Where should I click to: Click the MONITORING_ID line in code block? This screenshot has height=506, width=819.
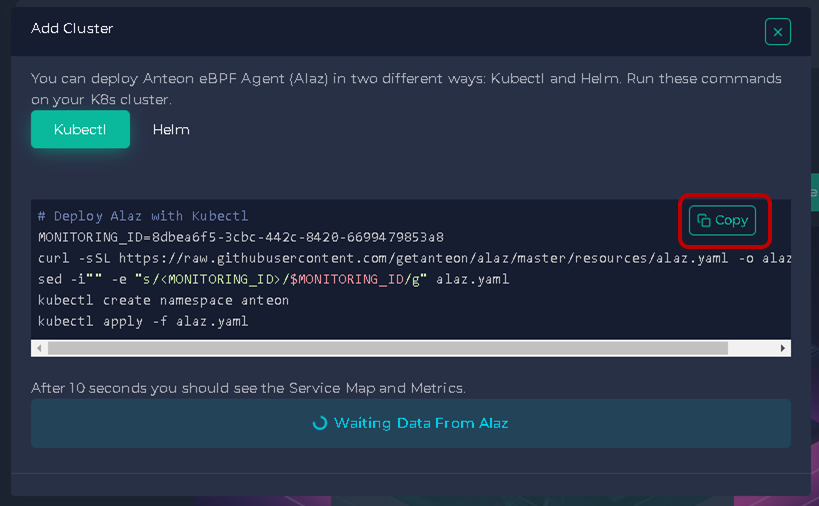point(241,237)
